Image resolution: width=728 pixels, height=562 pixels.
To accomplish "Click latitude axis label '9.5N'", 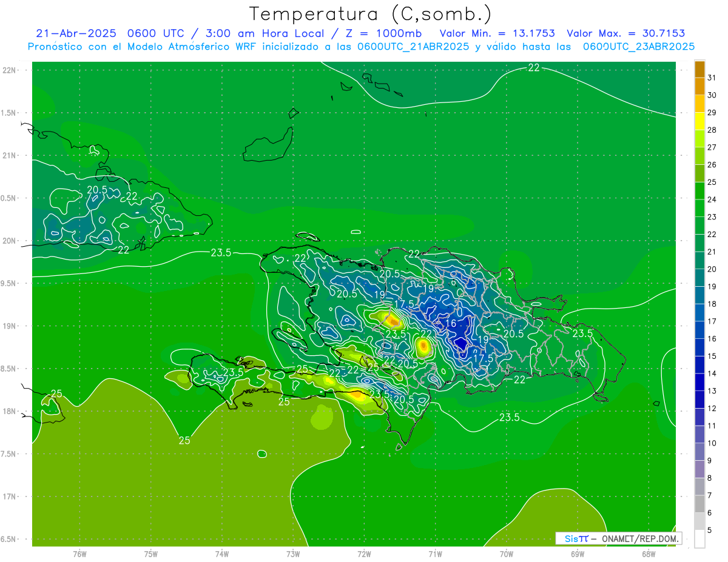I will pyautogui.click(x=8, y=283).
